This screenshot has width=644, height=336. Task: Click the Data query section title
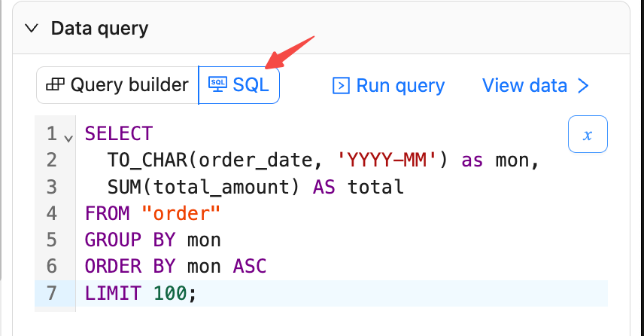[x=99, y=29]
